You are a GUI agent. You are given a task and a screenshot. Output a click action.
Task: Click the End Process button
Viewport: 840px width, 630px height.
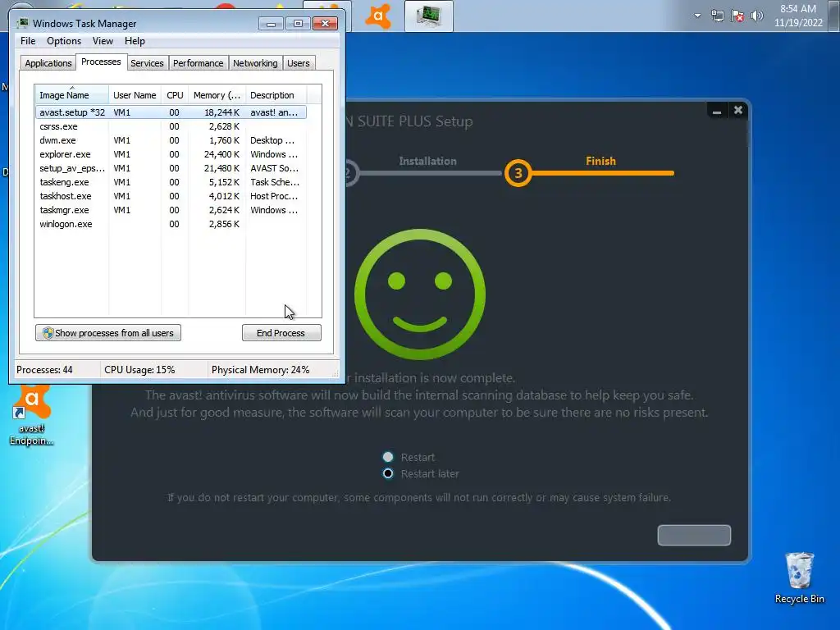281,333
